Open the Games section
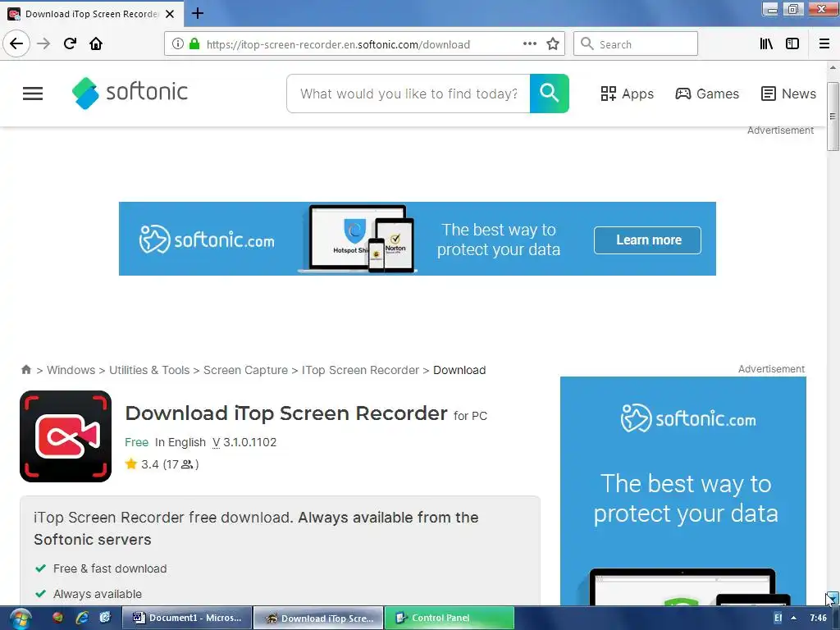 click(707, 94)
